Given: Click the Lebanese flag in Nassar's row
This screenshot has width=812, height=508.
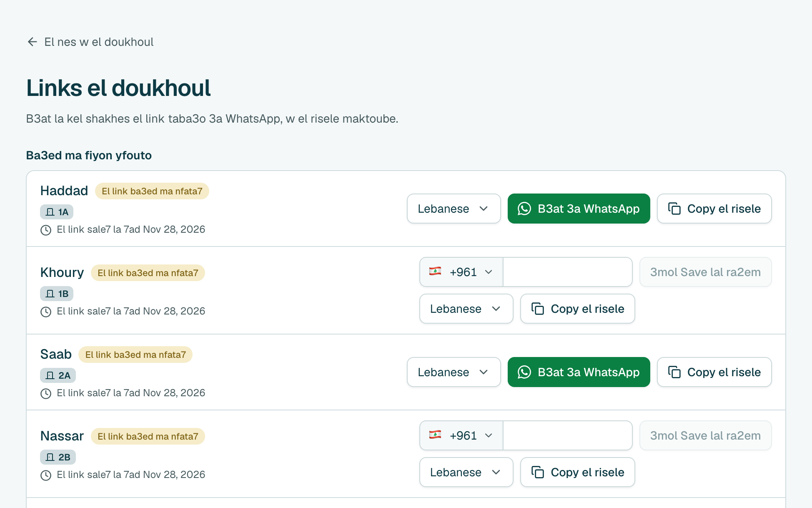Looking at the screenshot, I should 435,435.
